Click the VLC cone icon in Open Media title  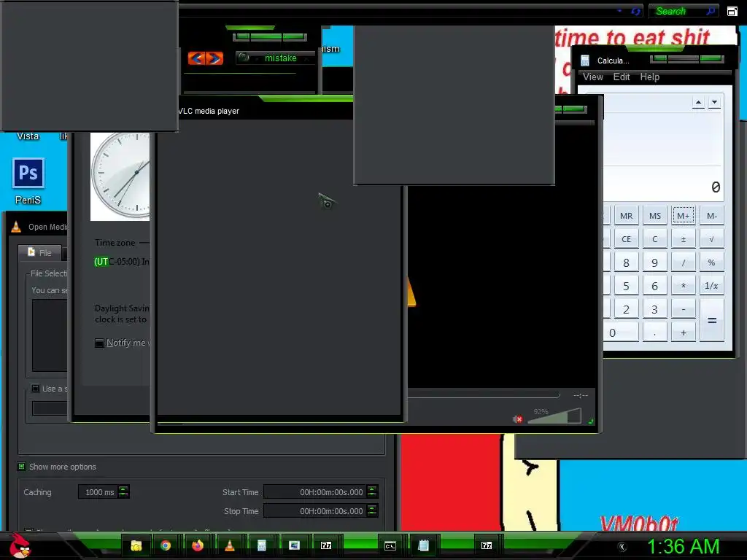pyautogui.click(x=16, y=227)
